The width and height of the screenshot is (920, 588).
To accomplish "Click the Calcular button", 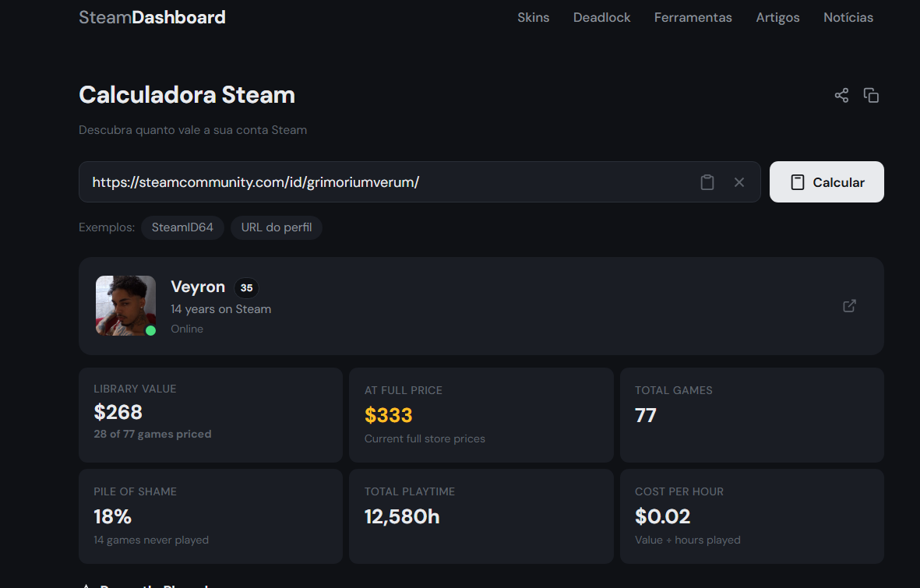I will coord(827,182).
